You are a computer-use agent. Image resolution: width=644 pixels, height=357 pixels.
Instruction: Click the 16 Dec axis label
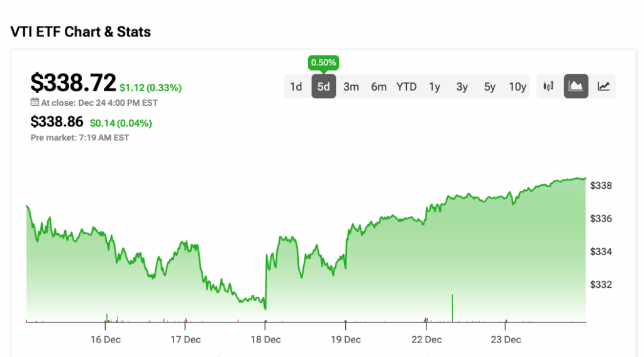click(x=105, y=340)
